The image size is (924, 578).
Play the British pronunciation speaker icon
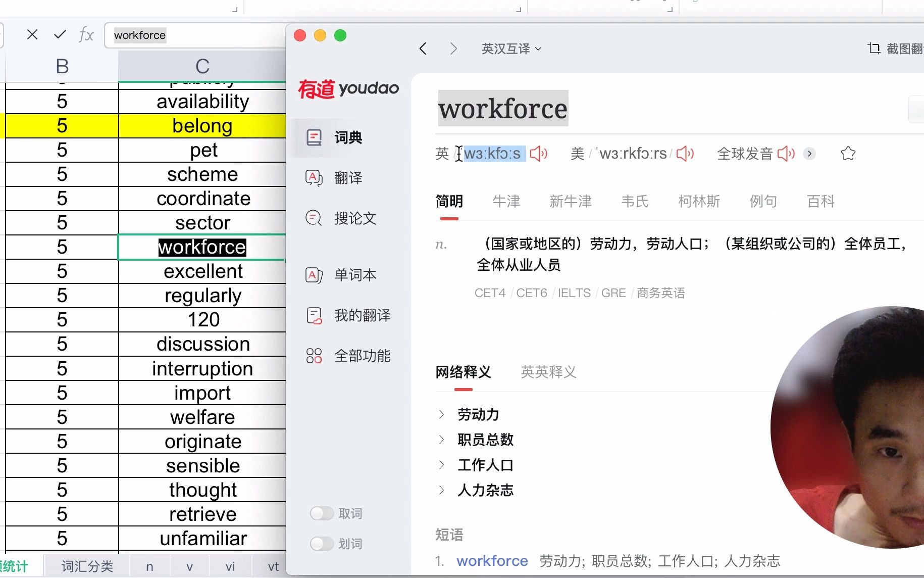coord(538,153)
